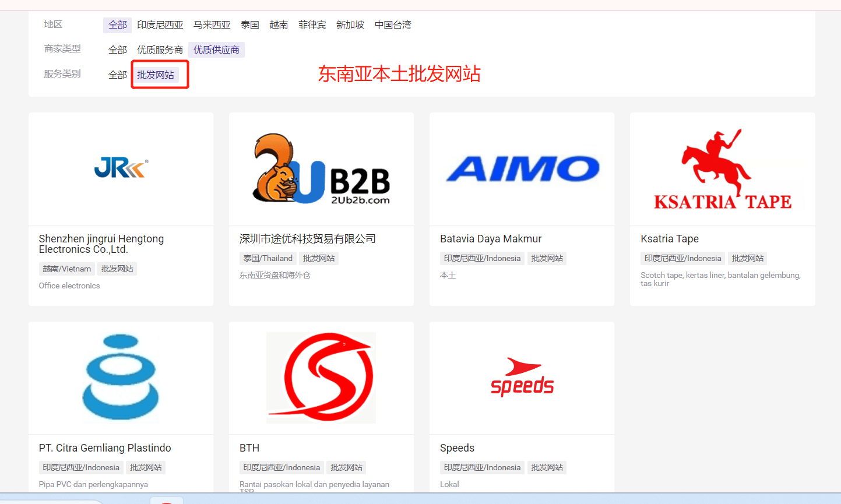This screenshot has width=841, height=504.
Task: Choose 泰国 region filter
Action: pyautogui.click(x=250, y=25)
